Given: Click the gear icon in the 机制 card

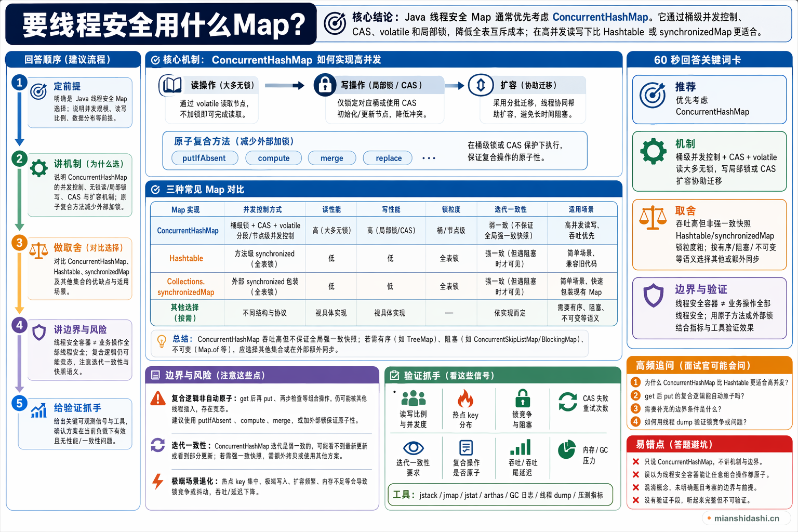Looking at the screenshot, I should tap(653, 152).
